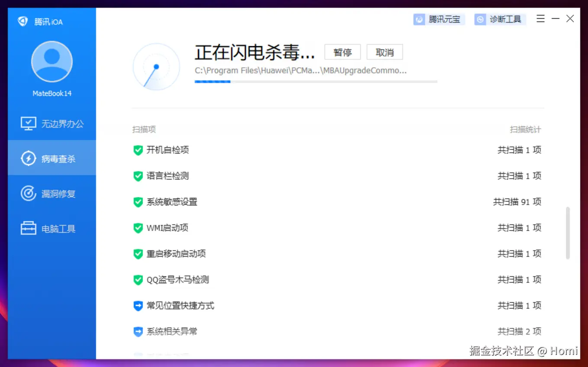Open the 病毒查杀 sidebar icon

[x=28, y=158]
